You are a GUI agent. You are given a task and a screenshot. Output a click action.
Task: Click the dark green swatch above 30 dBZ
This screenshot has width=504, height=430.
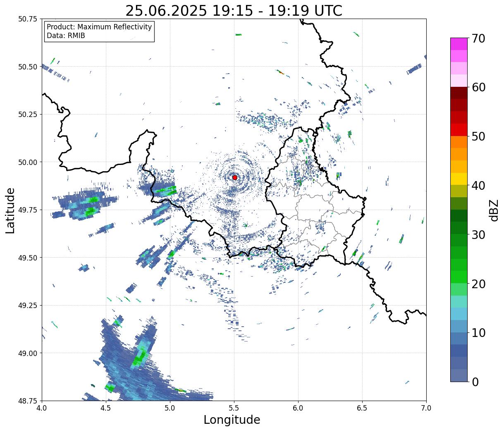tap(459, 228)
